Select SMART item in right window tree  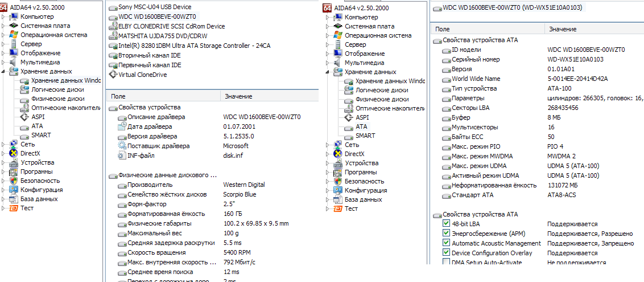pos(365,136)
